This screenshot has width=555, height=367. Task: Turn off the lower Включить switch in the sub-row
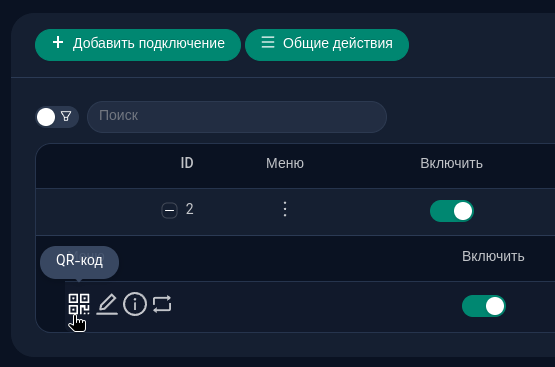(x=484, y=306)
